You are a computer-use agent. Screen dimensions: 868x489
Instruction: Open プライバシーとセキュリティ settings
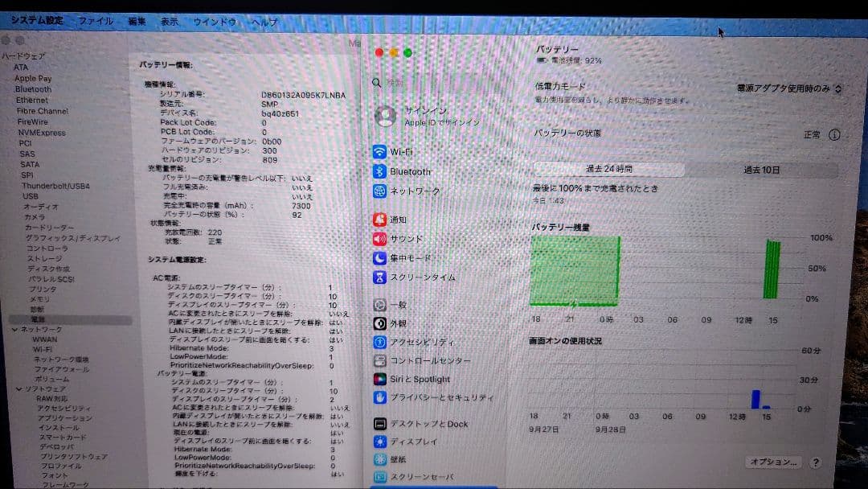[x=429, y=397]
